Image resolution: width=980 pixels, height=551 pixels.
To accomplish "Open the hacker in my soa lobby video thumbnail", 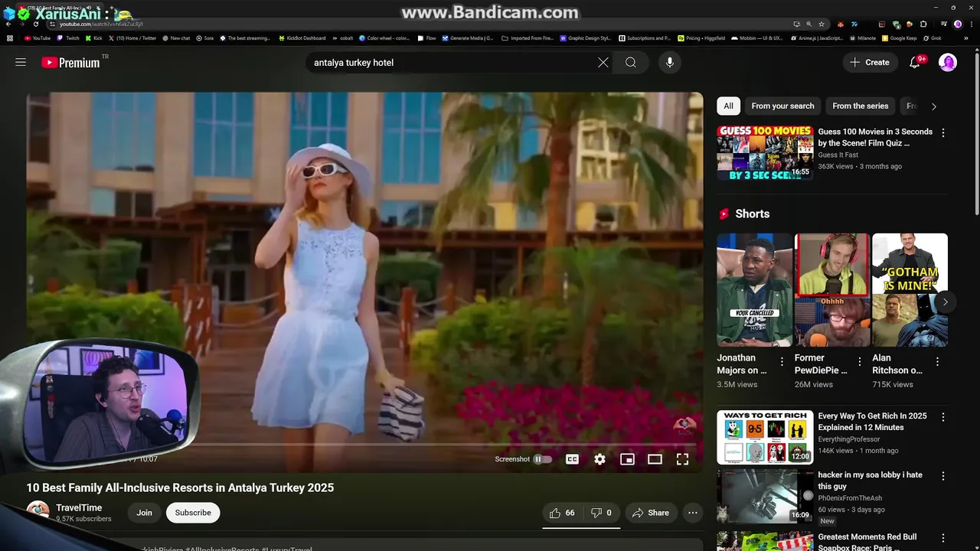I will (765, 496).
